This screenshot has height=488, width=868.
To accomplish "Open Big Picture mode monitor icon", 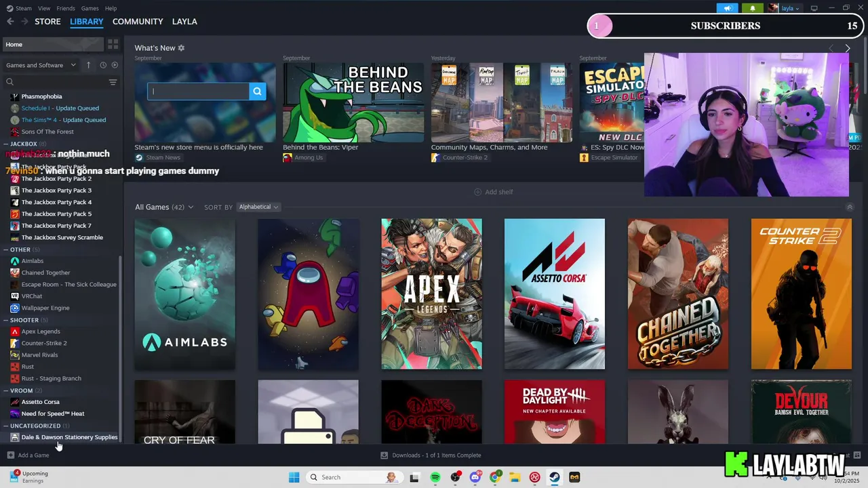I will pyautogui.click(x=814, y=8).
